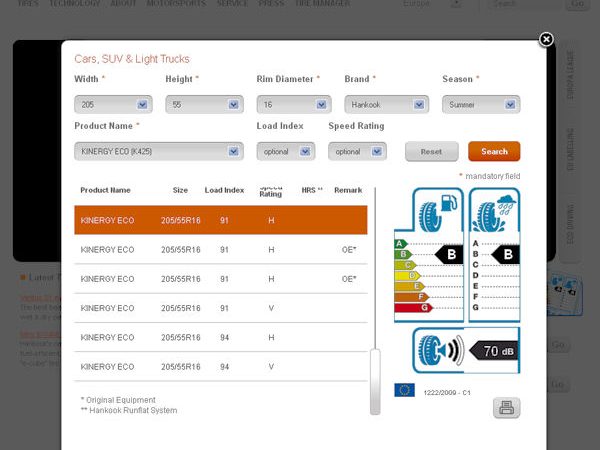Click the mandatory field note
Image resolution: width=600 pixels, height=450 pixels.
point(490,176)
